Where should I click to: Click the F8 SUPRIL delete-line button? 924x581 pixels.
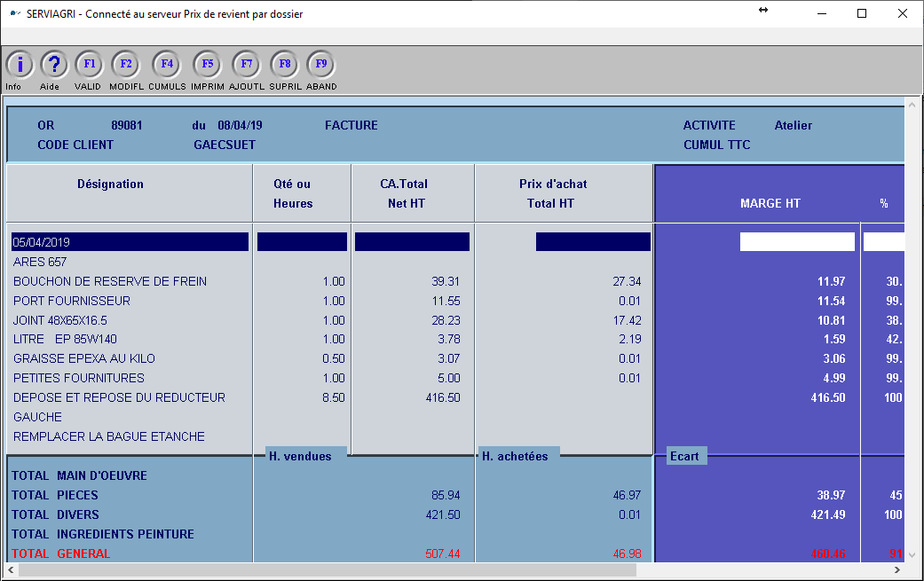point(285,64)
